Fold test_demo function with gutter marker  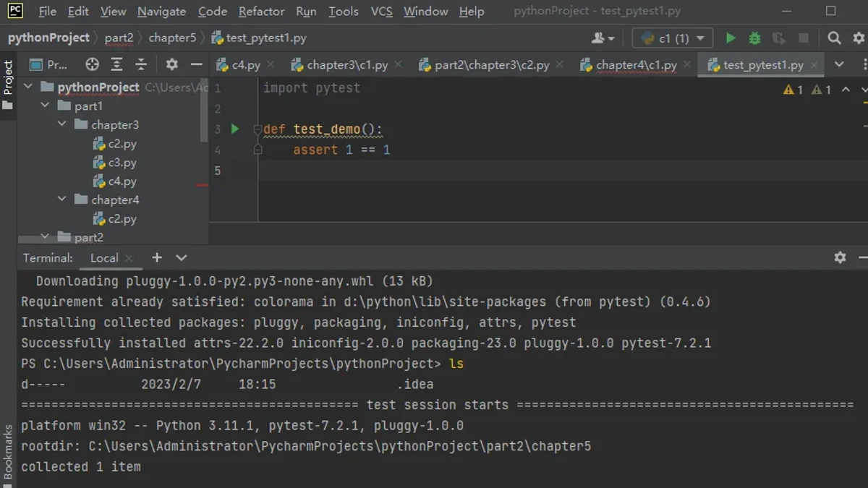coord(258,129)
